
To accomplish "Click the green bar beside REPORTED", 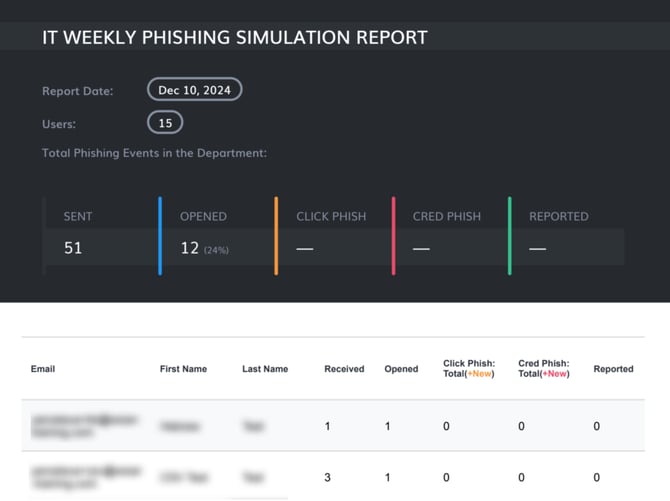I will point(509,235).
